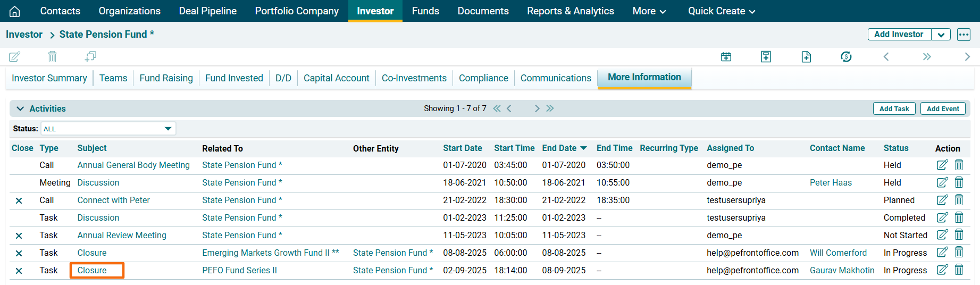Image resolution: width=980 pixels, height=285 pixels.
Task: Close the PEFO Fund Series II task
Action: (19, 271)
